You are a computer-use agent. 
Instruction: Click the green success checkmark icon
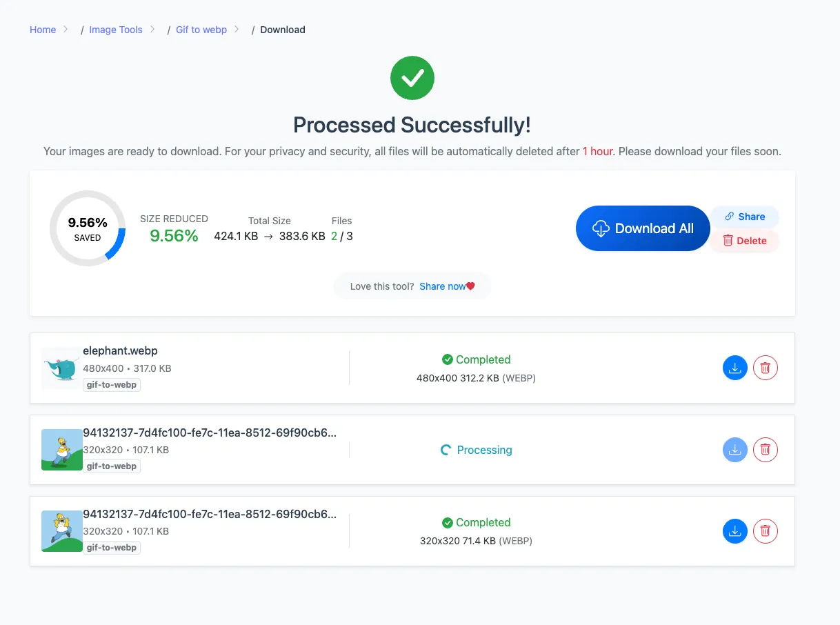412,78
